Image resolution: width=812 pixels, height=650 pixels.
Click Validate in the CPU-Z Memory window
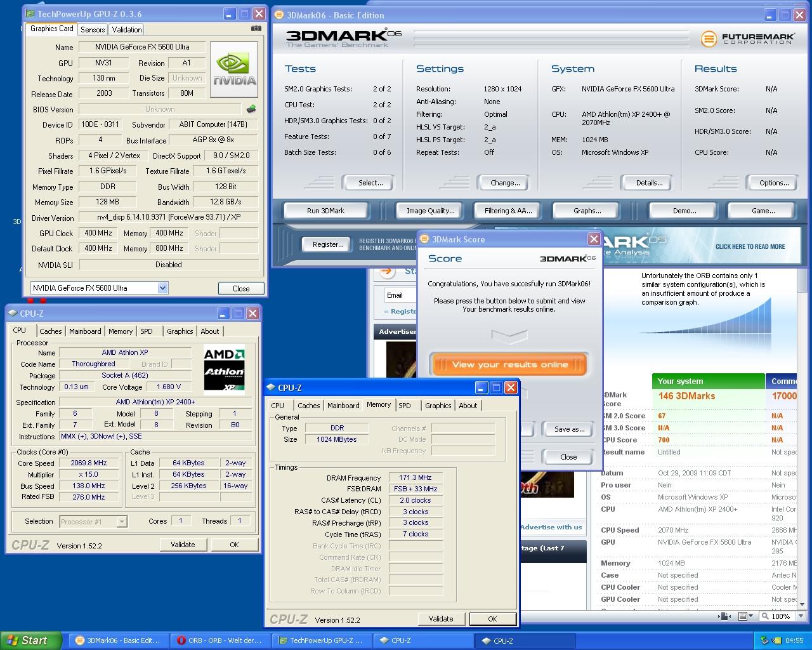click(441, 619)
